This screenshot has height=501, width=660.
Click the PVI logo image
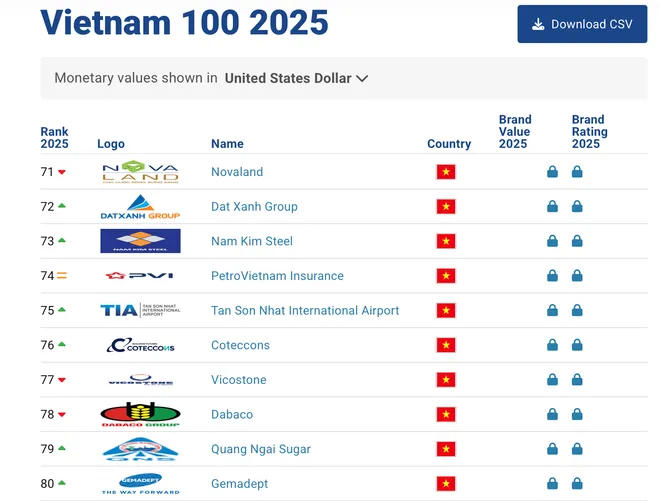point(140,276)
